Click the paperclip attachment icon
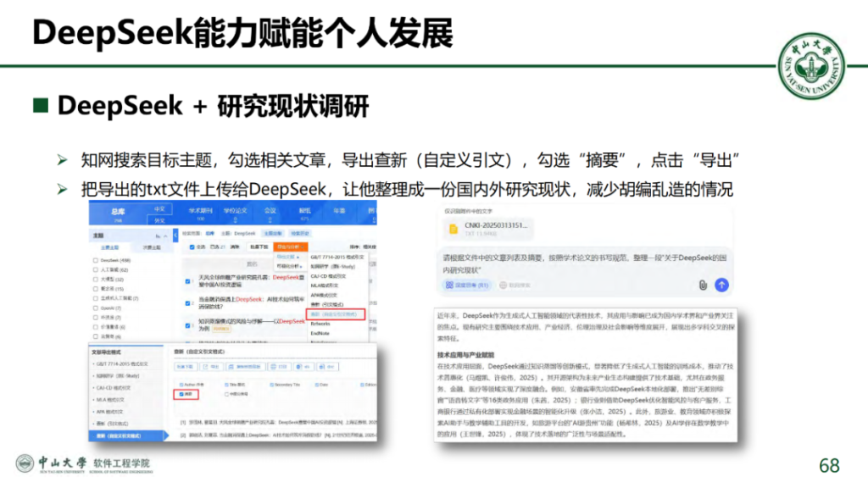Screen dimensions: 868x488 coord(703,285)
